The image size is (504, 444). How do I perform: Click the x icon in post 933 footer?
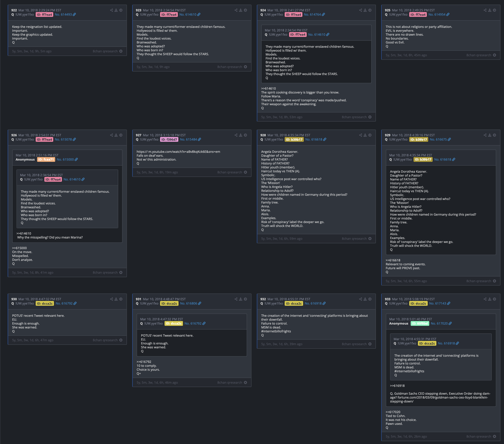[x=494, y=436]
